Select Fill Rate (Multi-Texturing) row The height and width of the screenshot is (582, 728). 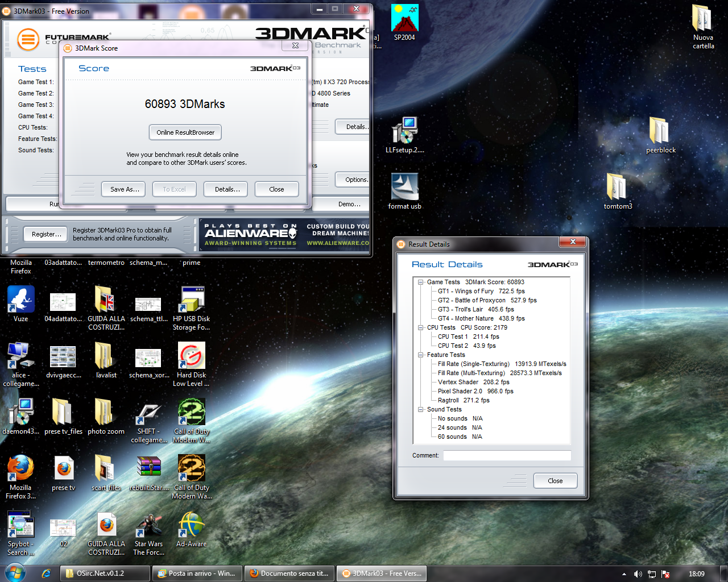499,373
